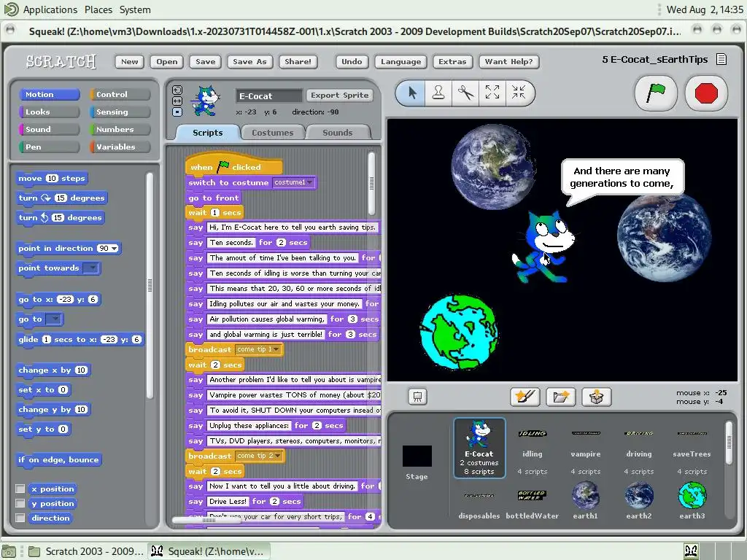Screen dimensions: 747x560
Task: Open the Applications menu in top panel
Action: (x=50, y=9)
